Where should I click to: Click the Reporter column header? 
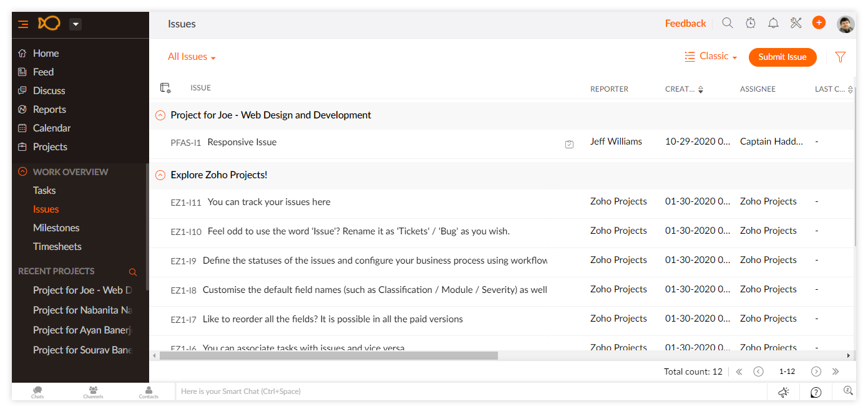click(x=609, y=89)
